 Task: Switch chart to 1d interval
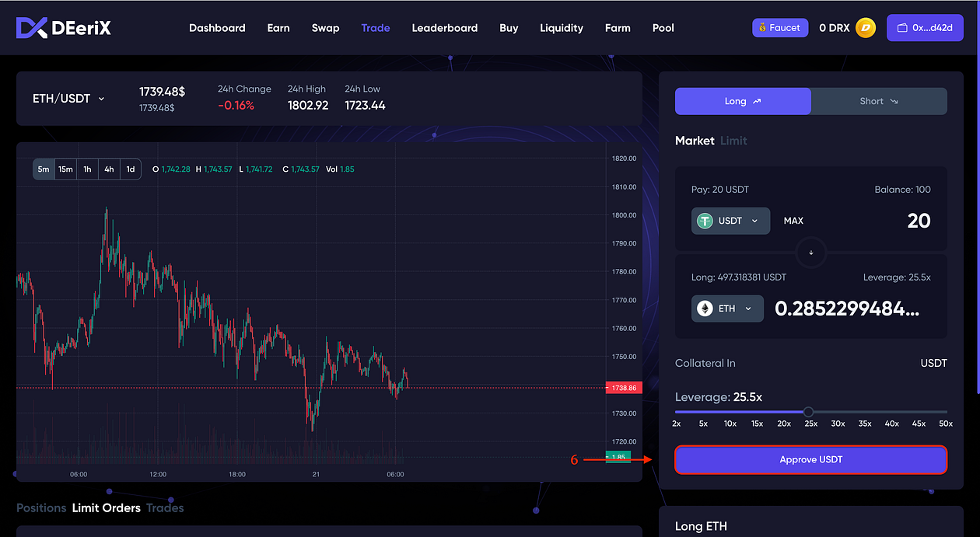click(131, 169)
